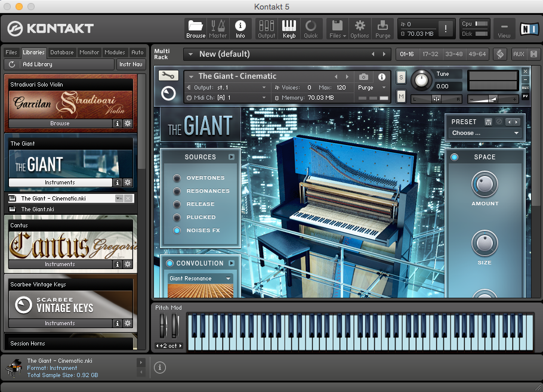This screenshot has height=392, width=543.
Task: Click the Purge toolbar icon
Action: click(382, 29)
